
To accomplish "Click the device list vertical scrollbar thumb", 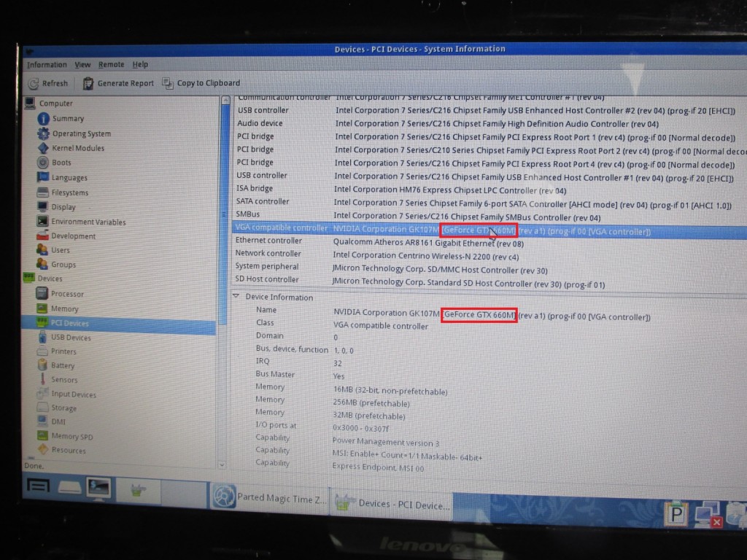I will tap(225, 214).
